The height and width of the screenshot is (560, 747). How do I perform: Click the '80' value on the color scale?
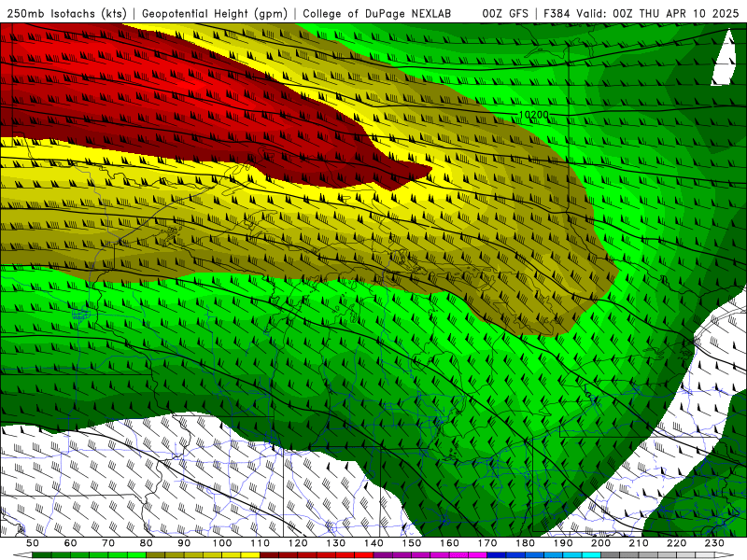pyautogui.click(x=147, y=543)
